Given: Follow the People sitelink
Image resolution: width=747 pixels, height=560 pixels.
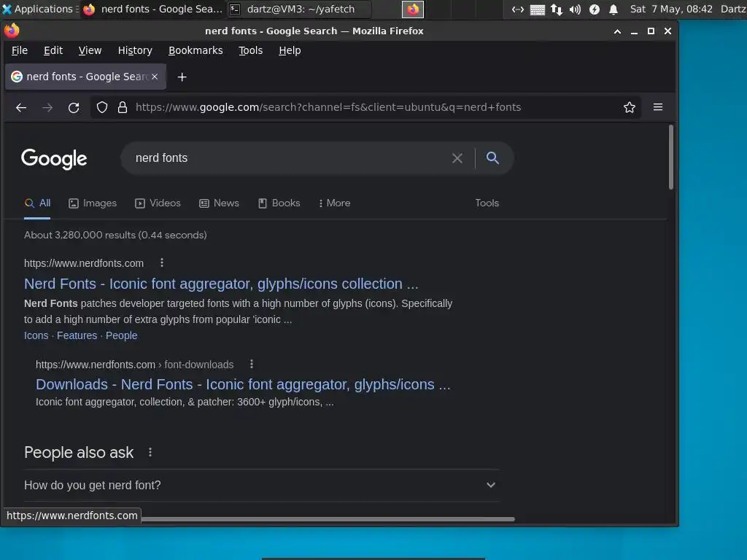Looking at the screenshot, I should [x=122, y=335].
